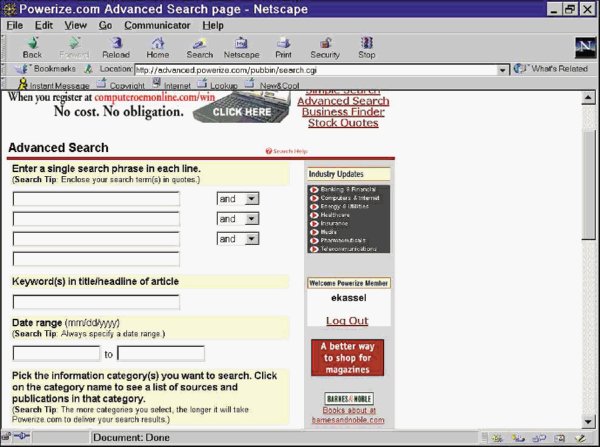Open Navigator from the component bar

pos(497,437)
